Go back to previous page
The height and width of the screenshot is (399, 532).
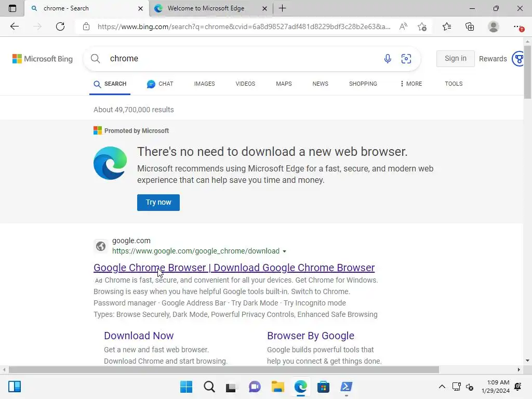[14, 26]
